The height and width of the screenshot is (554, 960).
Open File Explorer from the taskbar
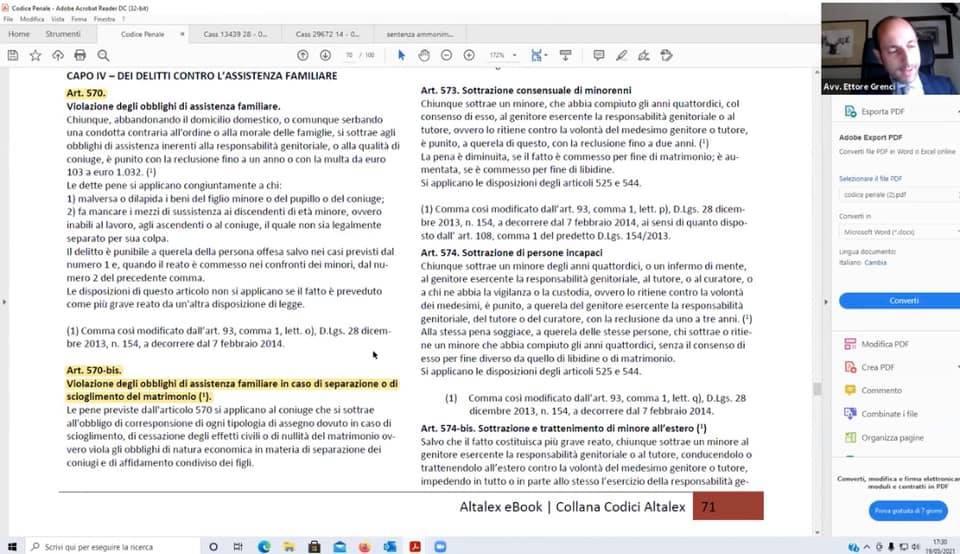(289, 547)
